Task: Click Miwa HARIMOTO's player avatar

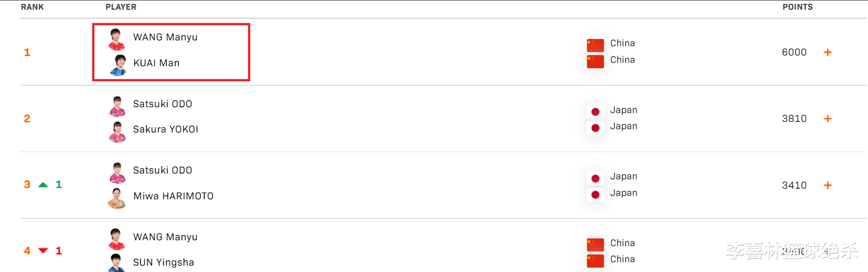Action: coord(117,198)
